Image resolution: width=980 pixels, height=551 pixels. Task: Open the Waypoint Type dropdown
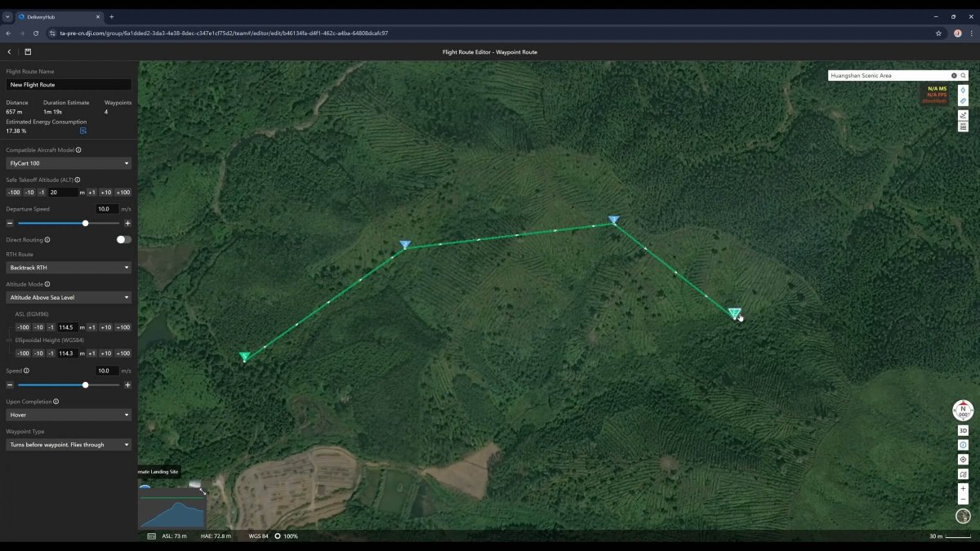[69, 445]
